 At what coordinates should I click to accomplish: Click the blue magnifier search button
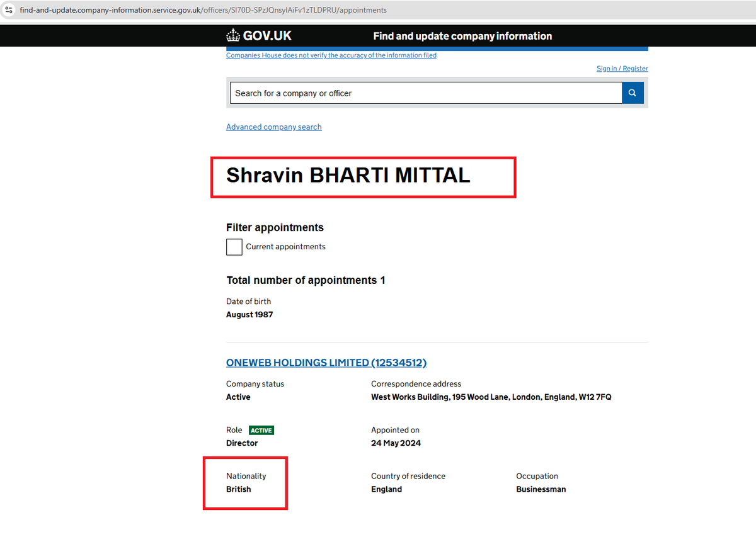pyautogui.click(x=633, y=93)
